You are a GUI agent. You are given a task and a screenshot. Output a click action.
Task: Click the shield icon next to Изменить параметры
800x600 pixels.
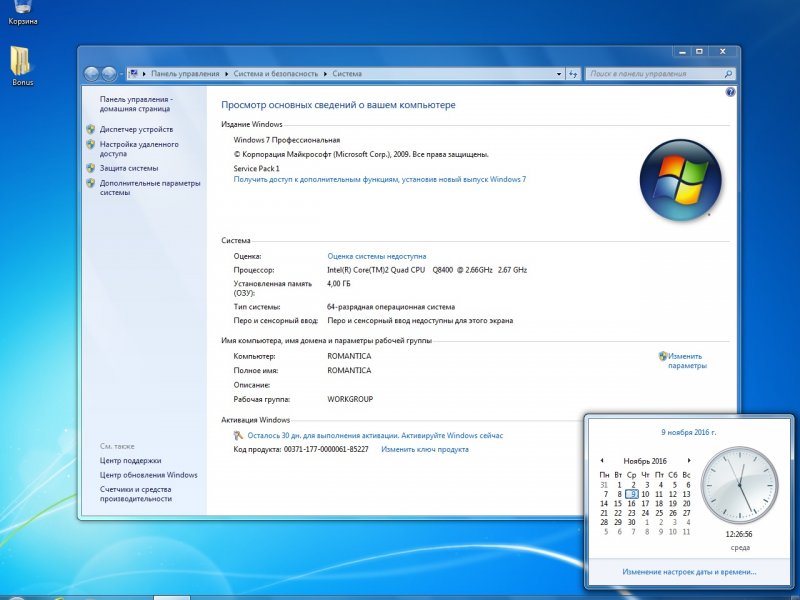(663, 356)
